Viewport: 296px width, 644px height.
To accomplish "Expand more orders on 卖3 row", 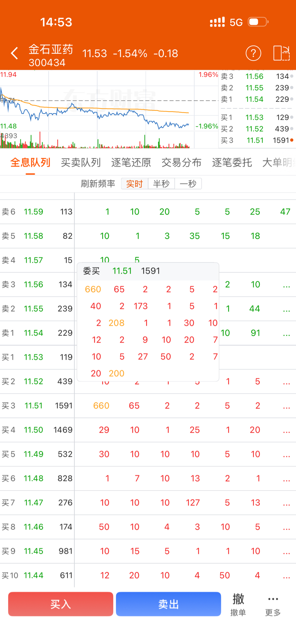I will click(286, 285).
